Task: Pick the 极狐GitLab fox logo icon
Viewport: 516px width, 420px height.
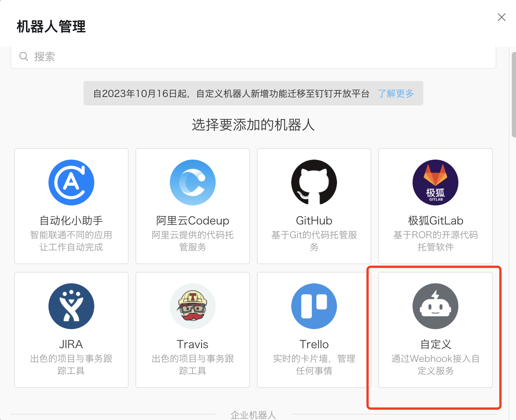Action: click(x=435, y=183)
